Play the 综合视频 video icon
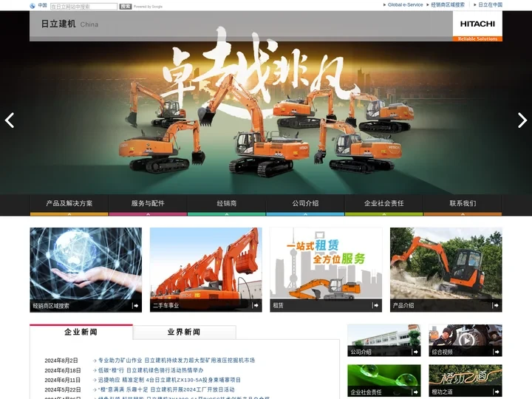Screen dimensions: 532x399 tap(466, 340)
